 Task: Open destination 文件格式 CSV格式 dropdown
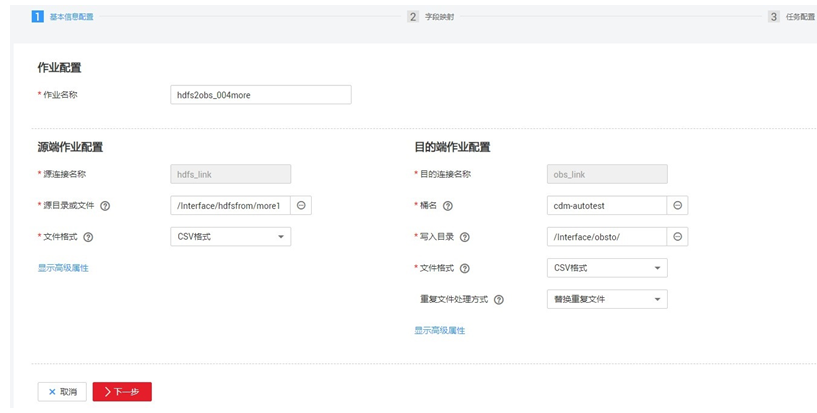click(606, 268)
